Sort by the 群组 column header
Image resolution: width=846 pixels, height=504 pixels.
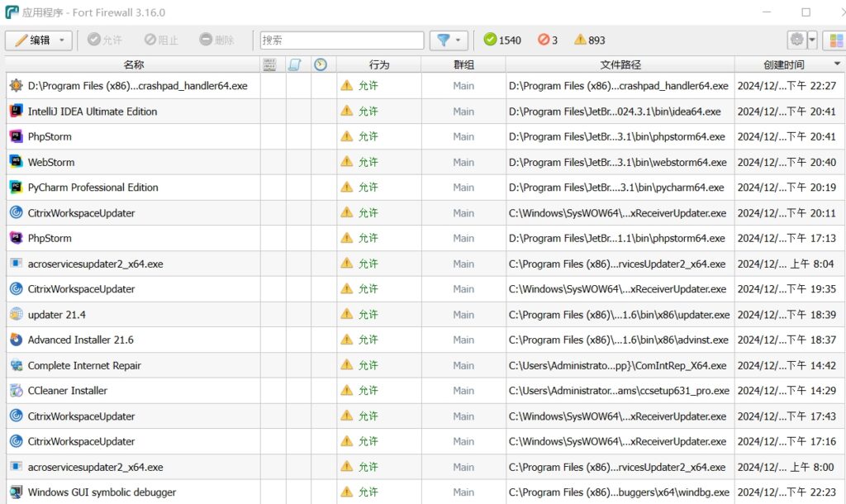463,64
